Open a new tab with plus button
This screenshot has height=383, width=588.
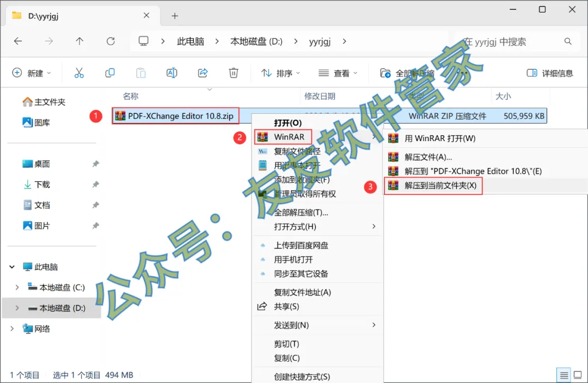175,16
